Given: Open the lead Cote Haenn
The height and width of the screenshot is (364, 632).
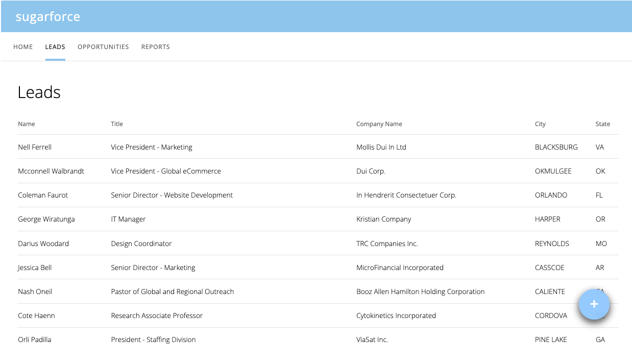Looking at the screenshot, I should pyautogui.click(x=36, y=316).
